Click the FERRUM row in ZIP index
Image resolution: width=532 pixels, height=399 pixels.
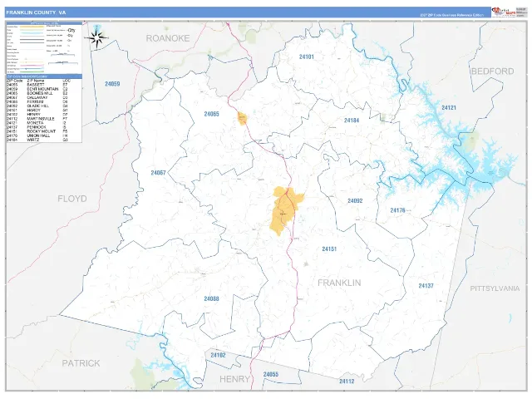click(37, 101)
